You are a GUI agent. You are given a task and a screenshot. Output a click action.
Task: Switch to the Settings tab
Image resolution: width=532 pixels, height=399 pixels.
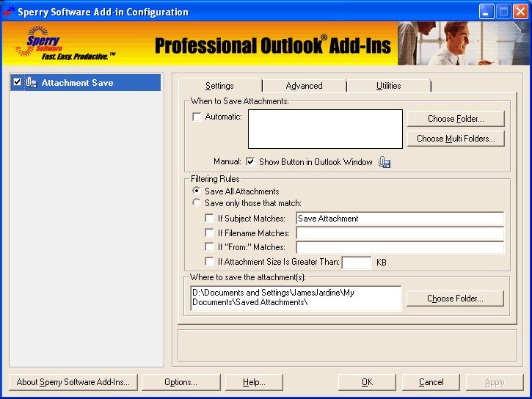tap(219, 86)
